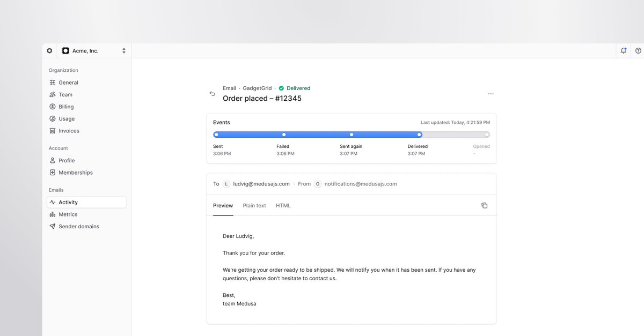
Task: Click the Team people icon
Action: 53,95
